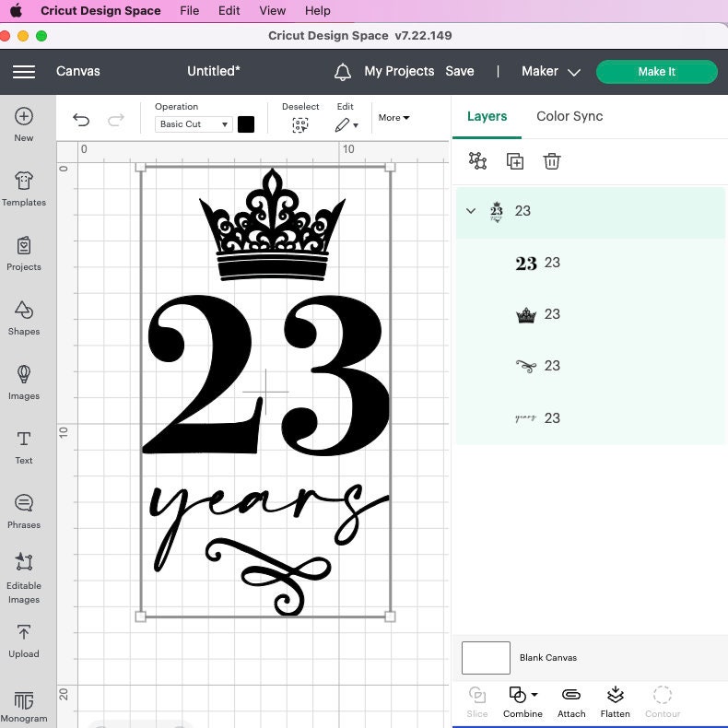Select the Text tool
The width and height of the screenshot is (728, 728).
[x=24, y=447]
